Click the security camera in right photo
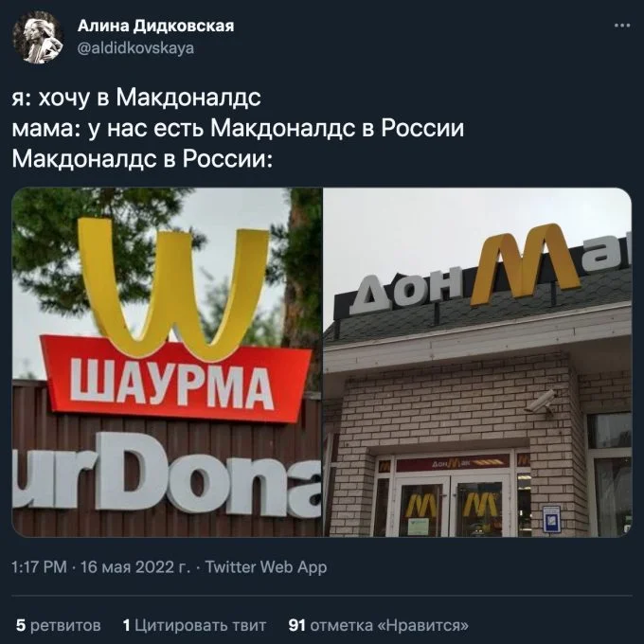 (x=542, y=402)
